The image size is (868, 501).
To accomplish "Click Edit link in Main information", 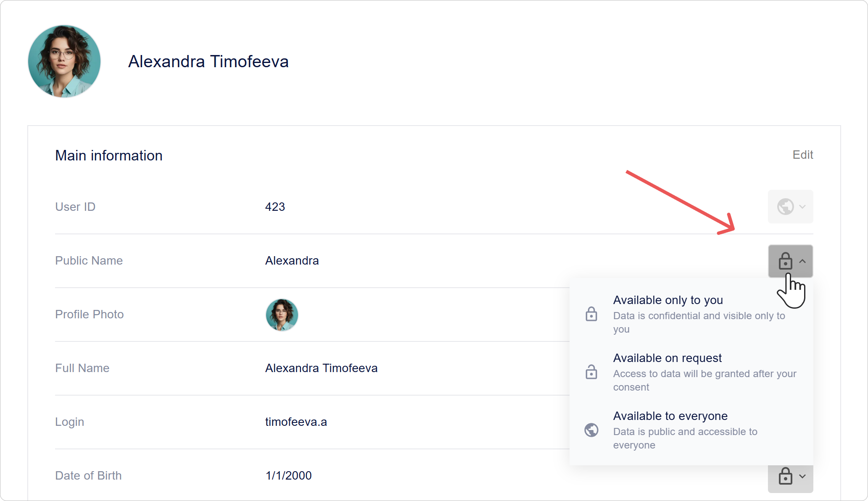I will 802,155.
